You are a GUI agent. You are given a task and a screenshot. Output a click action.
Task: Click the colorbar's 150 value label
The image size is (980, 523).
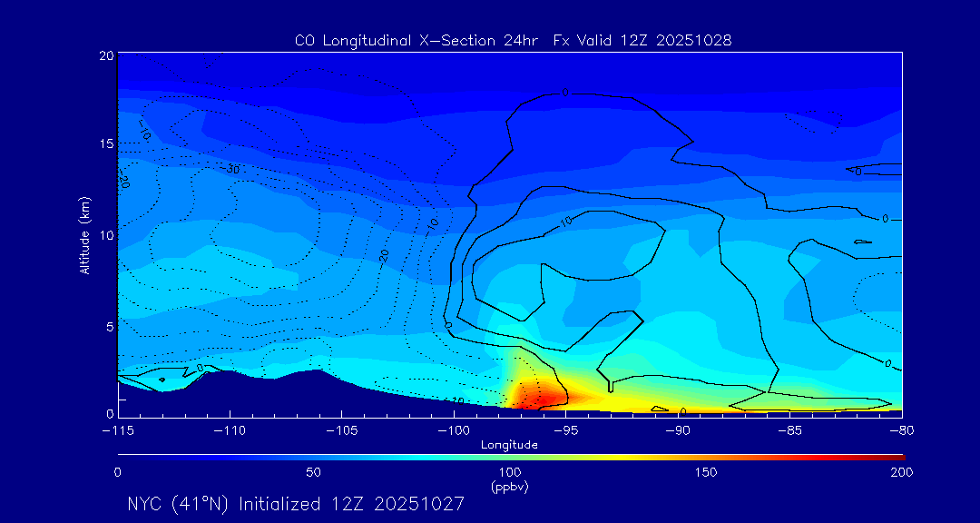click(x=706, y=472)
